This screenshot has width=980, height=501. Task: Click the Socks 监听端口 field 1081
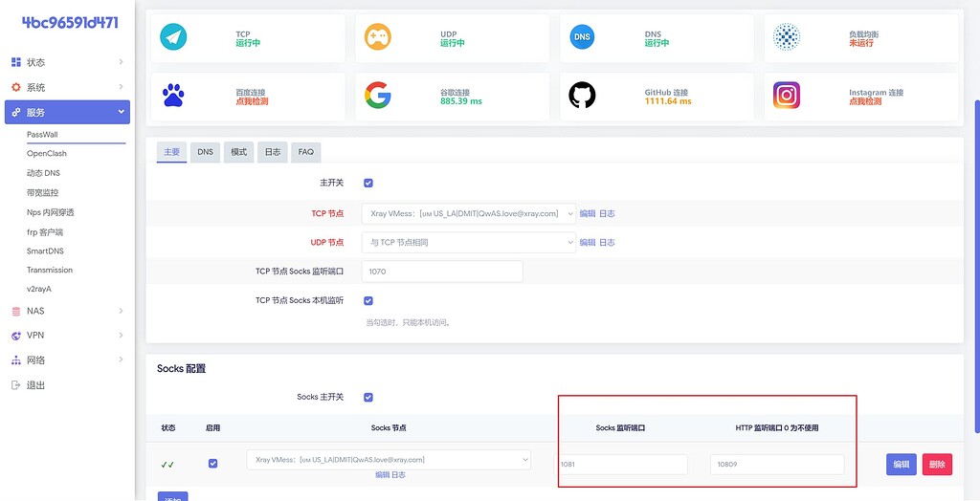click(x=620, y=465)
